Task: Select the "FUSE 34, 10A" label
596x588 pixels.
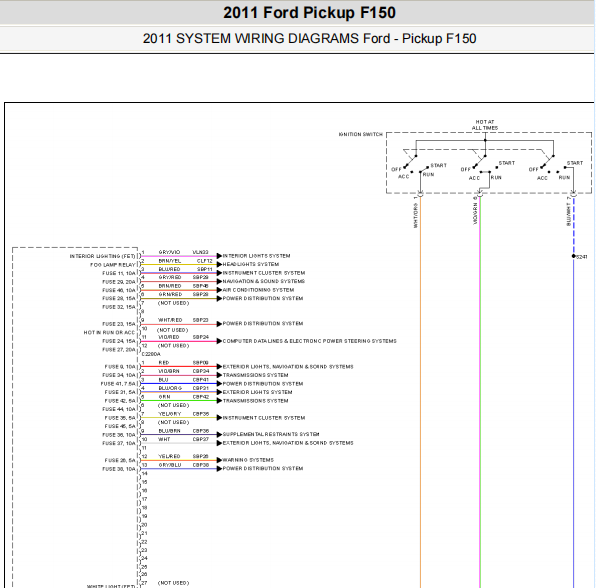Action: [x=119, y=375]
